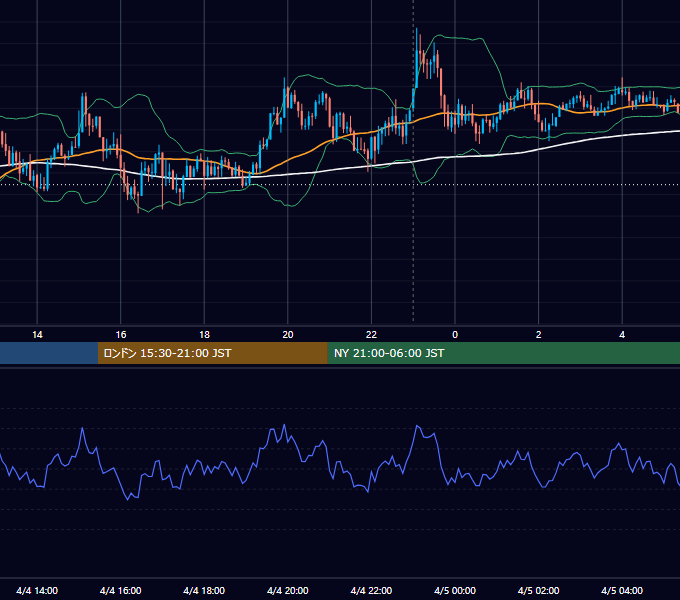Screen dimensions: 680x600
Task: Click the 4/5 02:00 label on the oscillator axis
Action: [538, 590]
